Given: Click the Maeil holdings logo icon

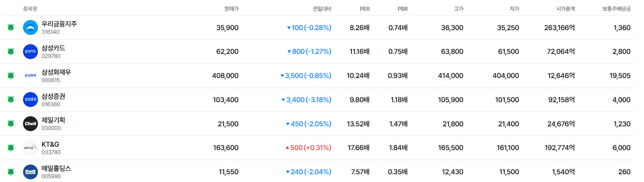Looking at the screenshot, I should (30, 172).
